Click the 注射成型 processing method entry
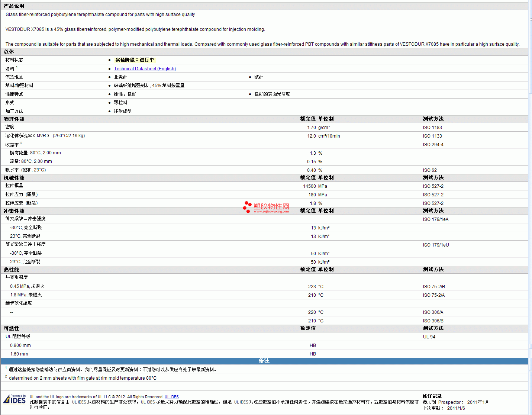The height and width of the screenshot is (415, 532). (x=123, y=111)
